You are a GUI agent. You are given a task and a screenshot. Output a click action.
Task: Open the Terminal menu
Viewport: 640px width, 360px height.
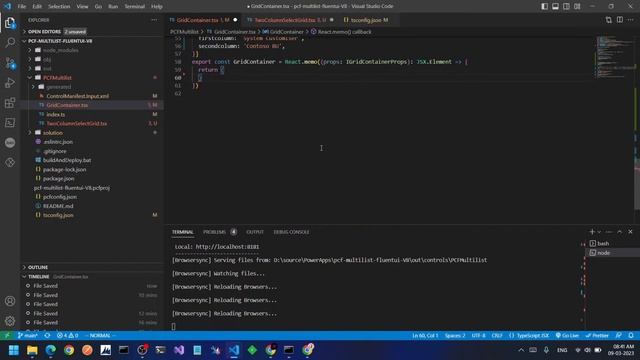(x=134, y=6)
